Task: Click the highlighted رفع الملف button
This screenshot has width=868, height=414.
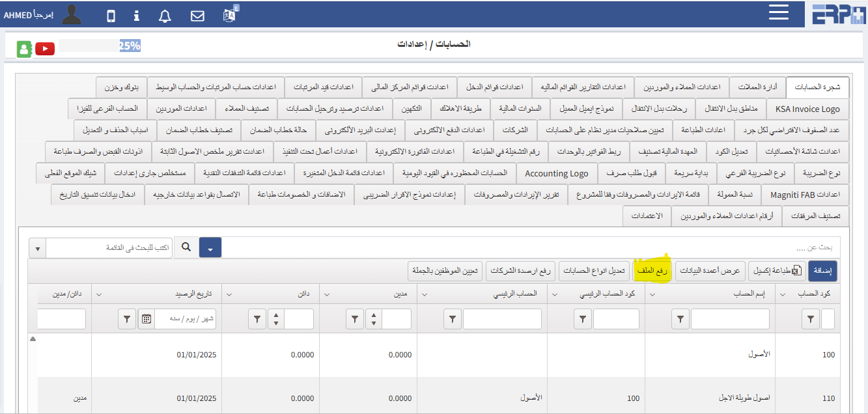Action: pos(653,270)
